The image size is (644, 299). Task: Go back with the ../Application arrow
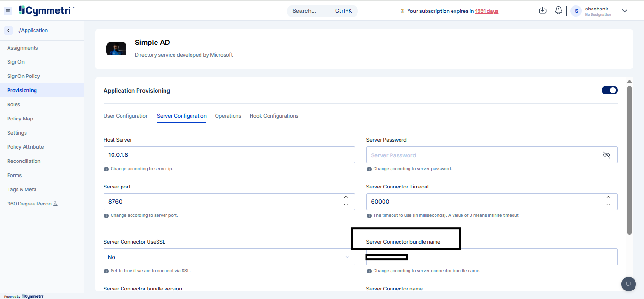tap(9, 30)
